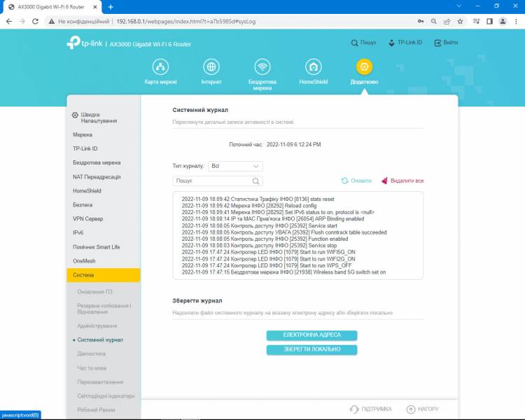Open Перезавантаження submenu item
The image size is (525, 420).
100,382
